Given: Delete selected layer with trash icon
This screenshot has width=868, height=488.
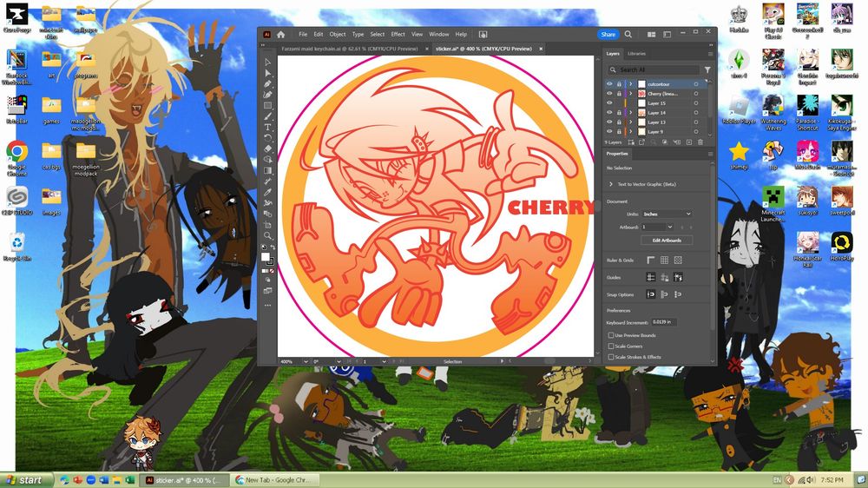Looking at the screenshot, I should coord(700,142).
